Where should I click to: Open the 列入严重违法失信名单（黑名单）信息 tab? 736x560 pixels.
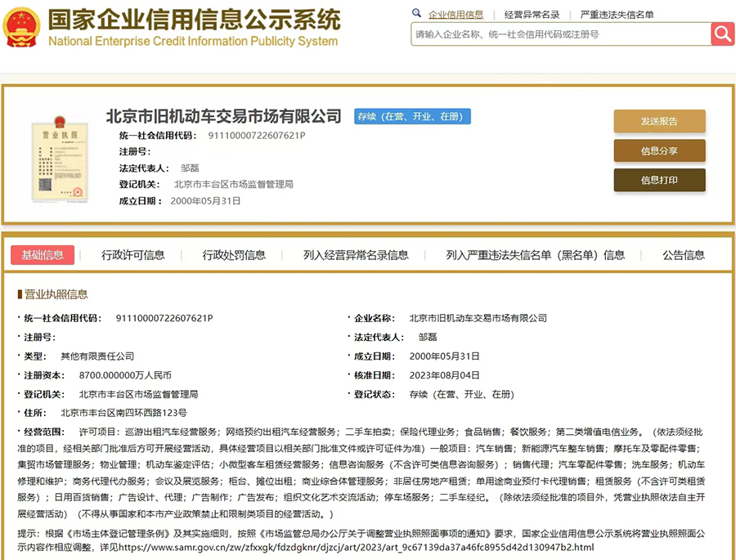(535, 255)
